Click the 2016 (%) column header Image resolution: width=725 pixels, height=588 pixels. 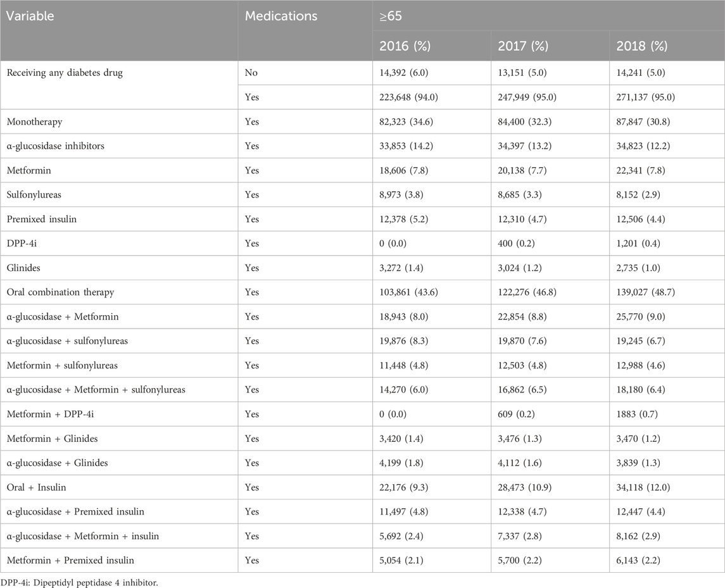click(x=405, y=46)
